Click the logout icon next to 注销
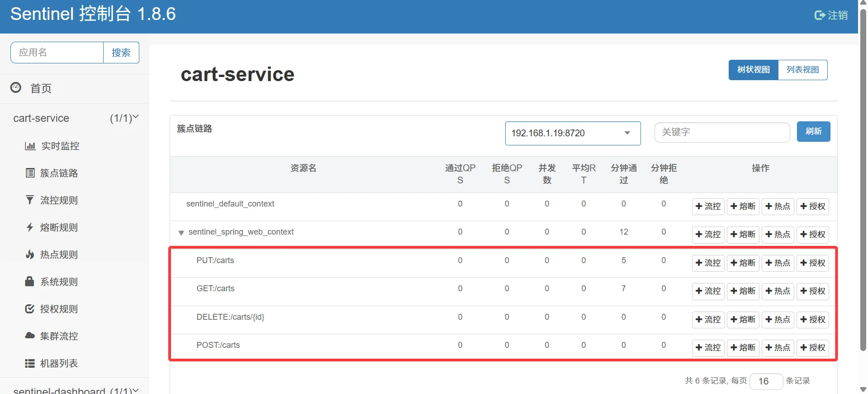 pos(820,15)
